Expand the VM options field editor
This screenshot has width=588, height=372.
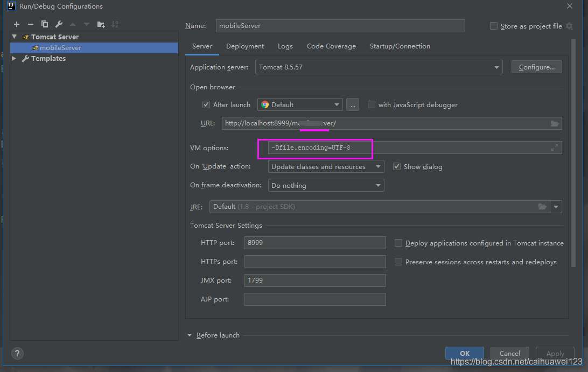tap(554, 148)
